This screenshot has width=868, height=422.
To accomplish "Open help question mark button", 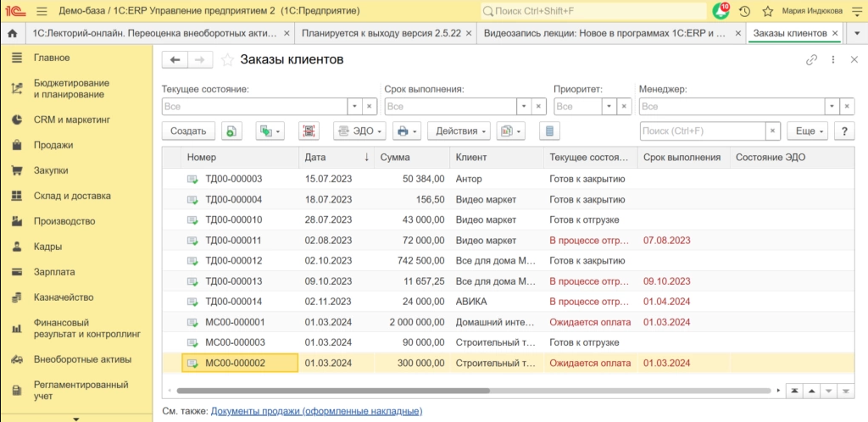I will click(x=844, y=131).
